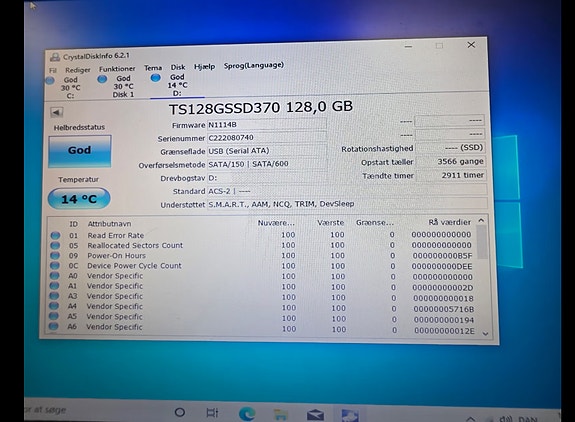The image size is (575, 422).
Task: Click the God health status button
Action: pos(80,151)
